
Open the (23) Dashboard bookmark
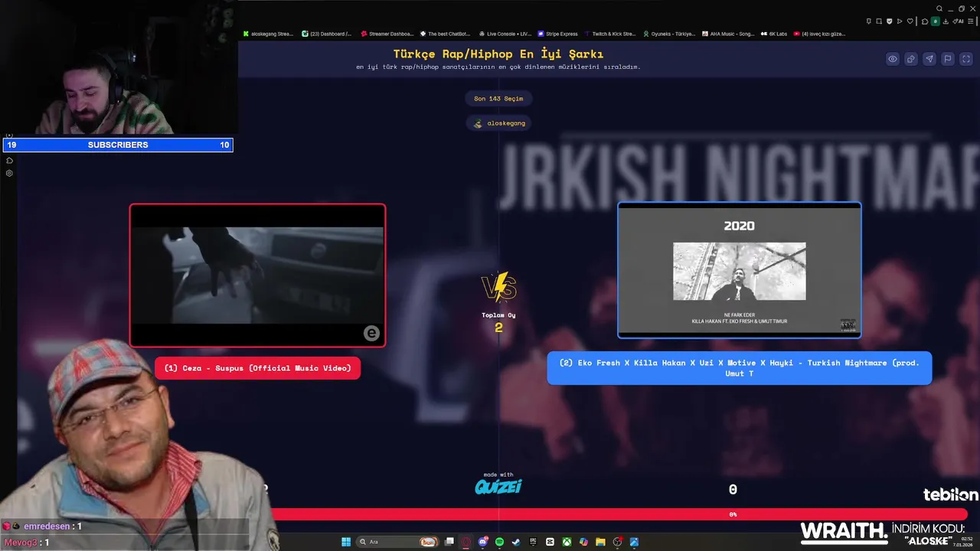click(327, 34)
